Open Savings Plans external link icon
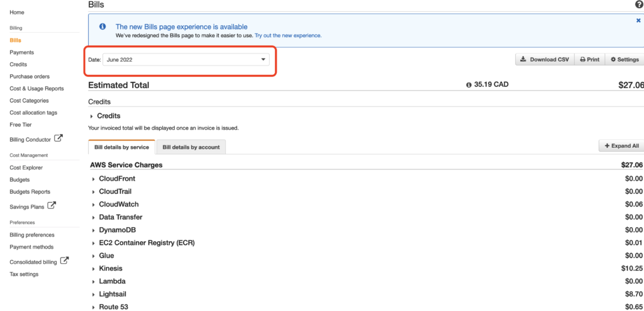Image resolution: width=644 pixels, height=311 pixels. [x=52, y=205]
